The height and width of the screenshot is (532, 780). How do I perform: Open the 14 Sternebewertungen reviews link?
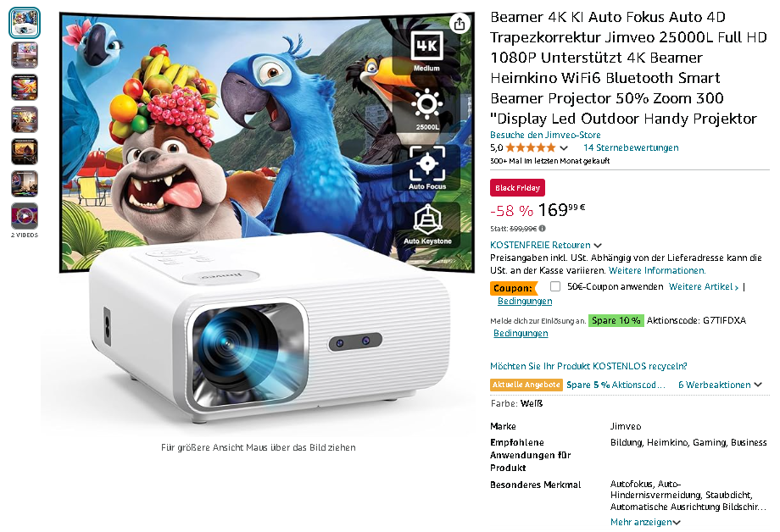point(631,147)
